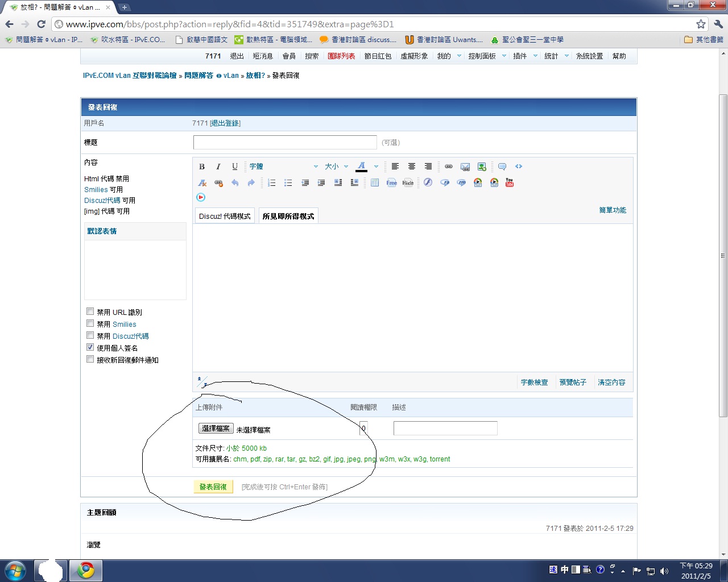This screenshot has height=582, width=728.
Task: Insert a hyperlink with the chain icon
Action: [x=449, y=167]
